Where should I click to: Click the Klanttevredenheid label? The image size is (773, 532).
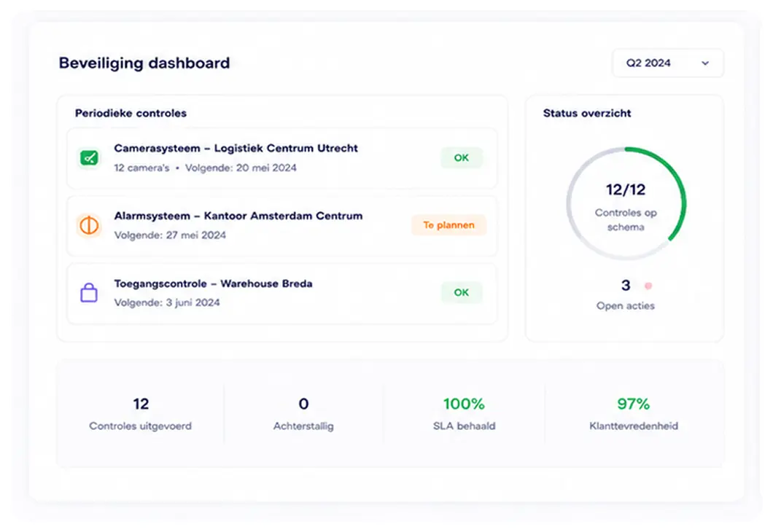pos(634,426)
